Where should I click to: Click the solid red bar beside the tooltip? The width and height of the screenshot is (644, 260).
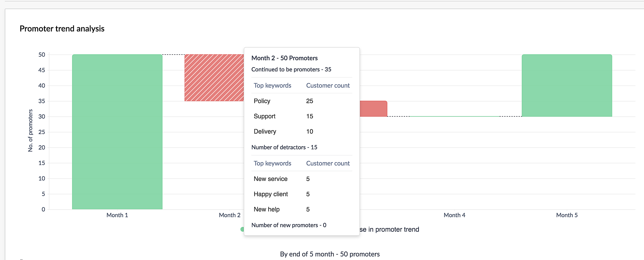[373, 109]
